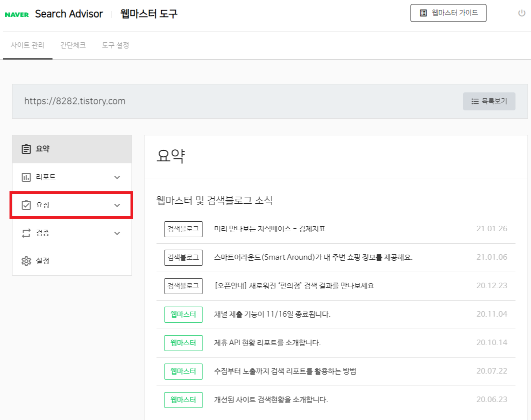Switch to 사이트 관리 tab
Image resolution: width=531 pixels, height=420 pixels.
click(x=27, y=45)
